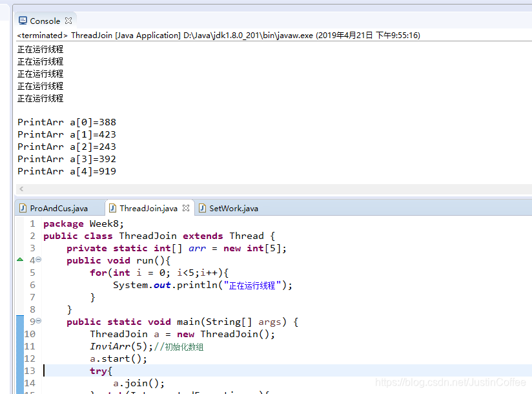Place cursor on 'public void run(){' line
This screenshot has width=532, height=394.
(118, 260)
